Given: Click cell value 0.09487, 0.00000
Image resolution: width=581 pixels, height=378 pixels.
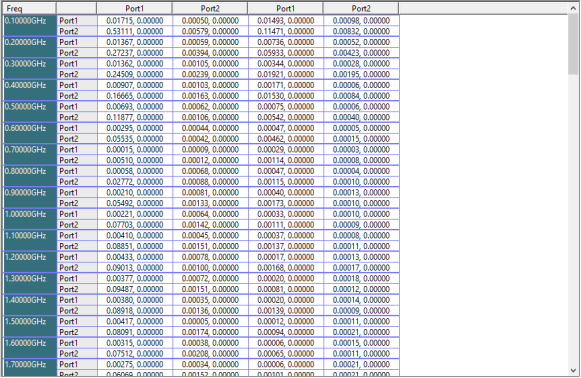Looking at the screenshot, I should pyautogui.click(x=135, y=289).
